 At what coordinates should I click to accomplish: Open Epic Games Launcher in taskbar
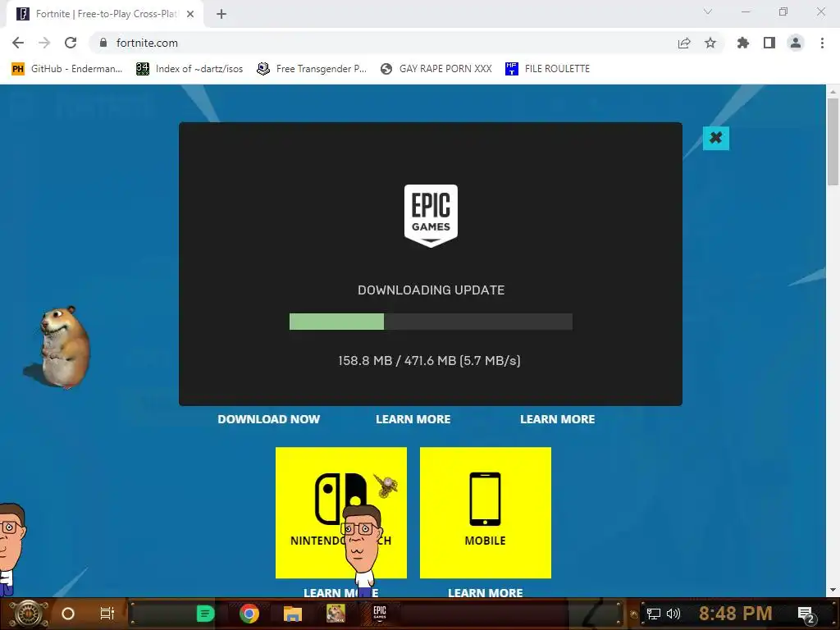click(x=380, y=613)
